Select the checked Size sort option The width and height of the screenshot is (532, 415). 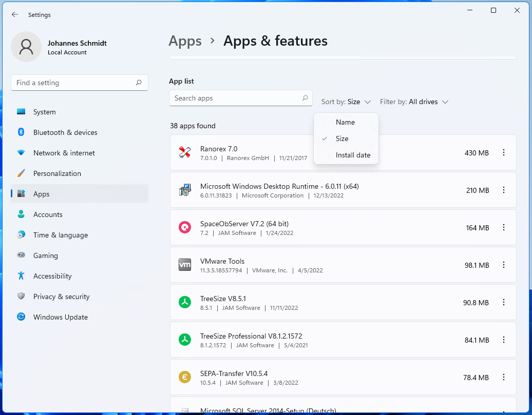pos(342,139)
